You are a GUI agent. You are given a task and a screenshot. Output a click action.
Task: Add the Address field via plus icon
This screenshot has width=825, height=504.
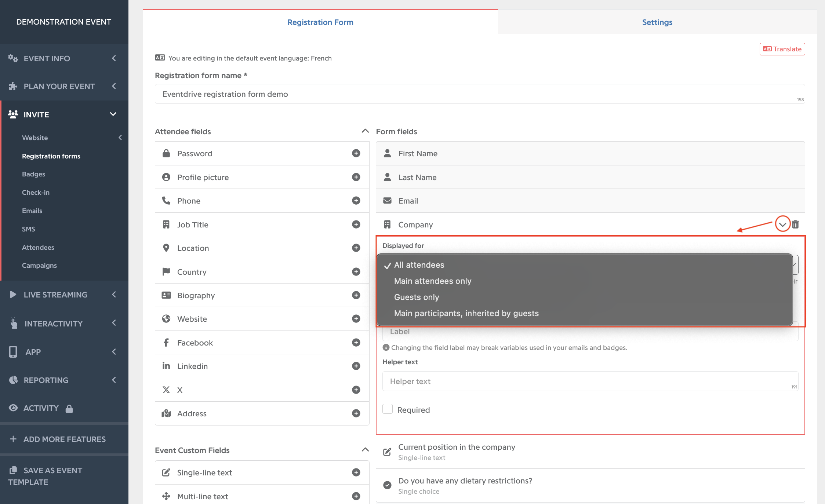coord(356,413)
